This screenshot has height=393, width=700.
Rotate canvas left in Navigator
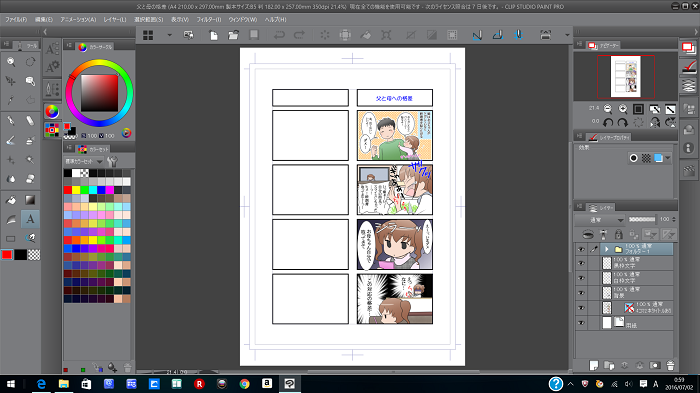tap(608, 122)
